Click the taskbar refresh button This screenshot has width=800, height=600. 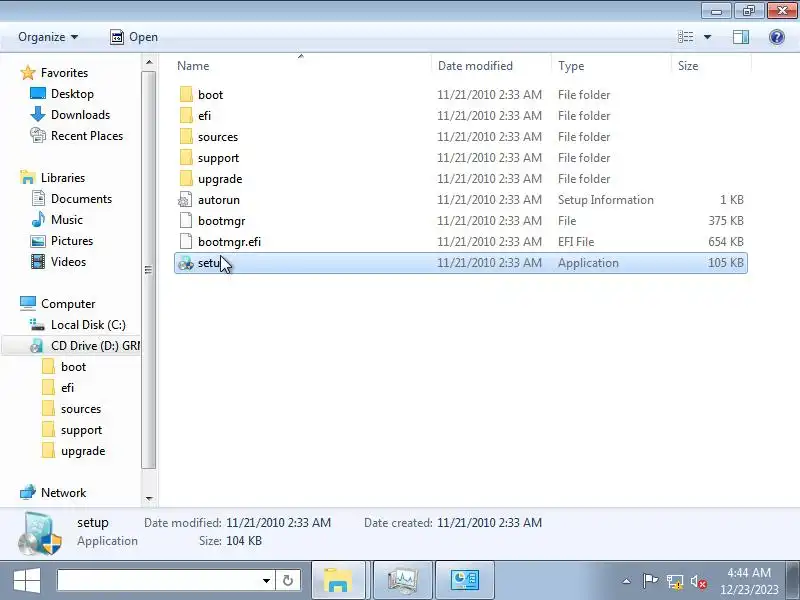click(x=288, y=580)
